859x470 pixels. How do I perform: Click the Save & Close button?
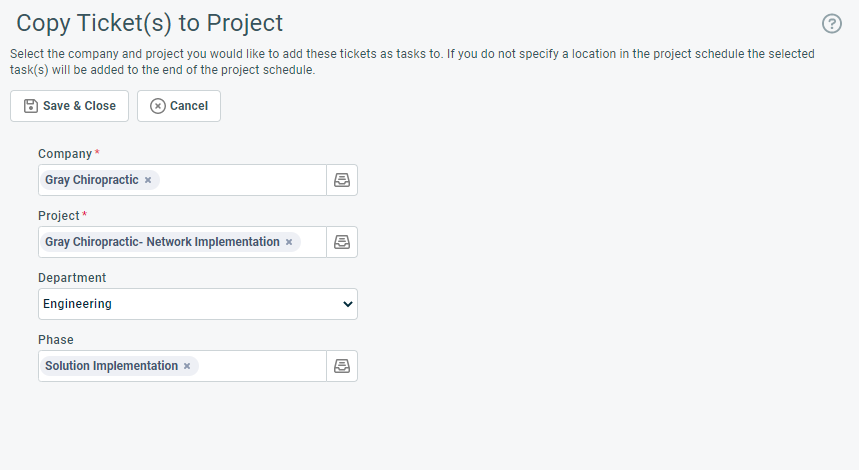click(x=70, y=106)
